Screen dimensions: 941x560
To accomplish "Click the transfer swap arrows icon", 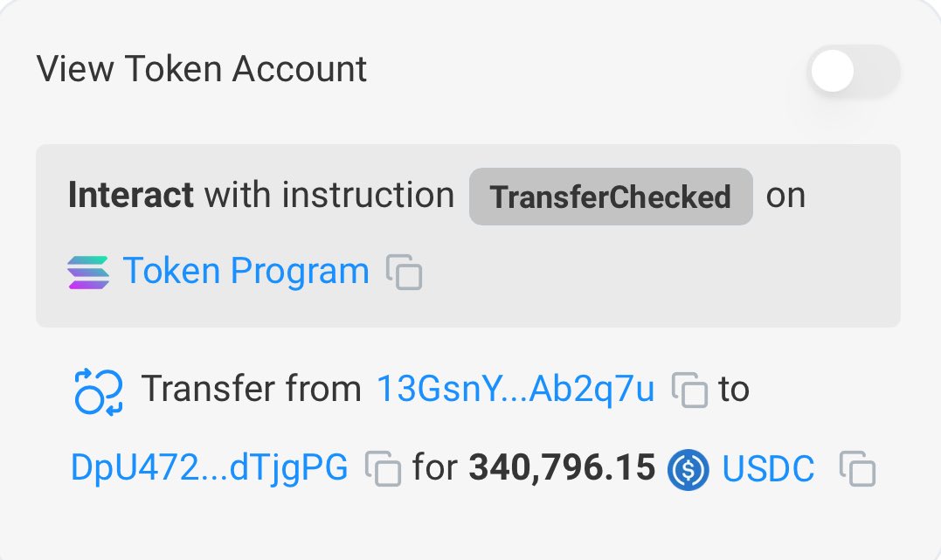I will [x=99, y=391].
